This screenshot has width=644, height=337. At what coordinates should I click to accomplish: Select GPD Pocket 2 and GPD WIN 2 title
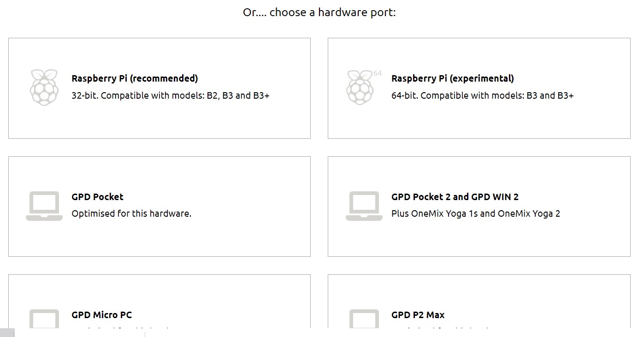tap(455, 197)
